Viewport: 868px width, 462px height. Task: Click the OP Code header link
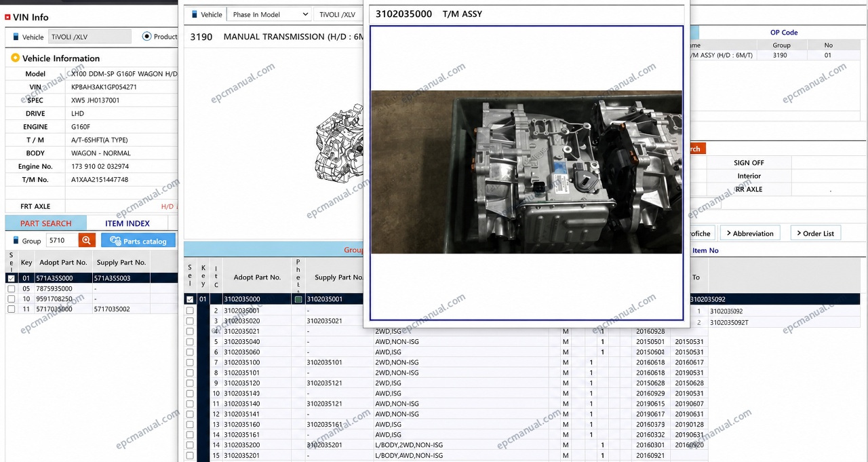(784, 33)
